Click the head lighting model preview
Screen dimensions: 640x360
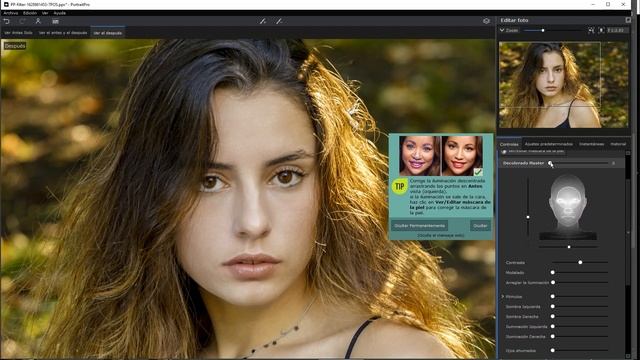pos(568,207)
